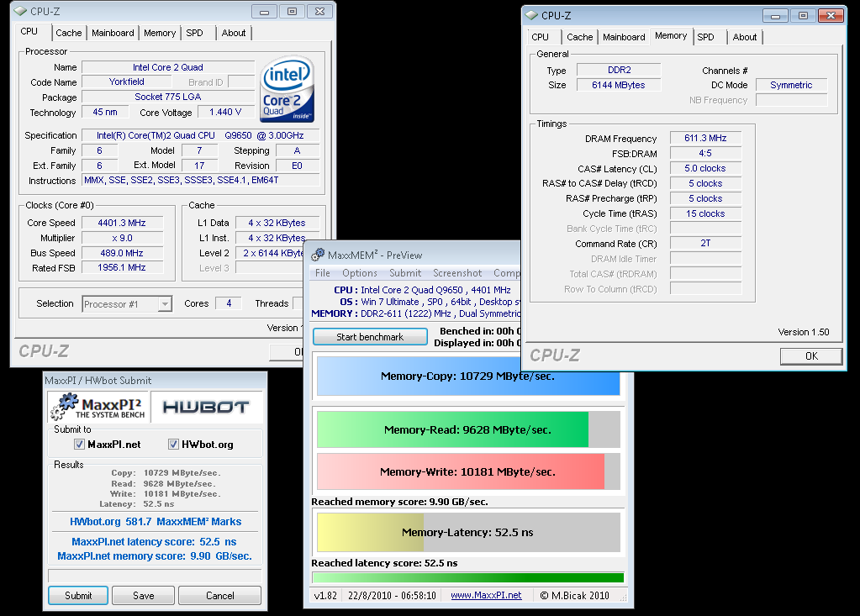The width and height of the screenshot is (860, 616).
Task: Click the L1 Data 4 x 32 KBytes value
Action: point(277,223)
